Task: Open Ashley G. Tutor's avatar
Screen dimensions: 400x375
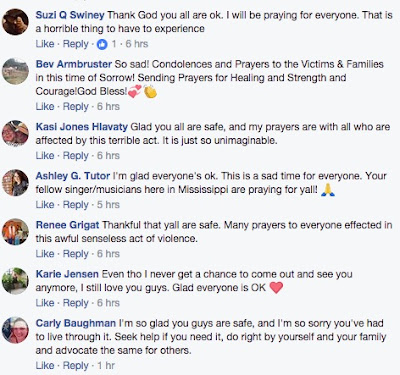Action: 15,183
